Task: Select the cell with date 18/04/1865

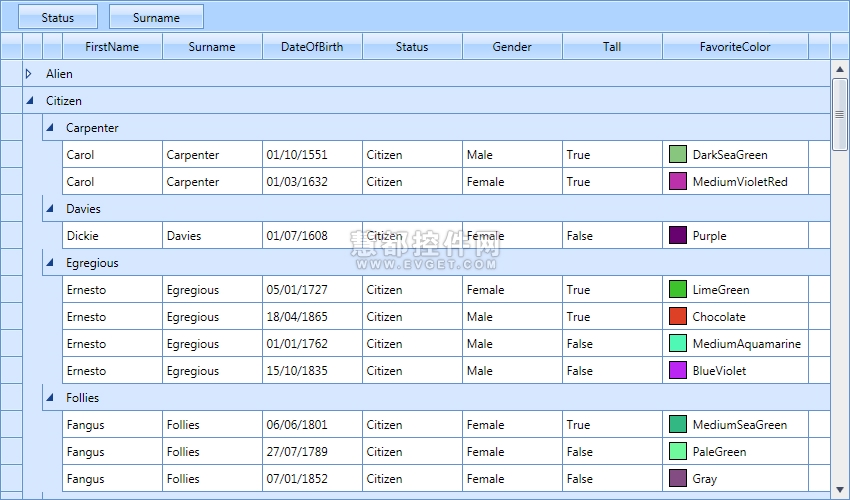Action: coord(312,317)
